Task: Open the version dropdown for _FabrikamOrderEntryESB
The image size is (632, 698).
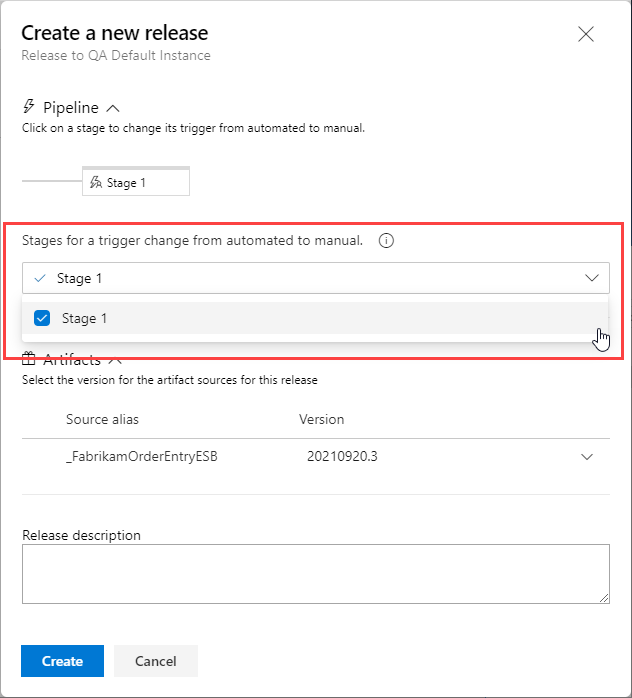Action: point(587,457)
